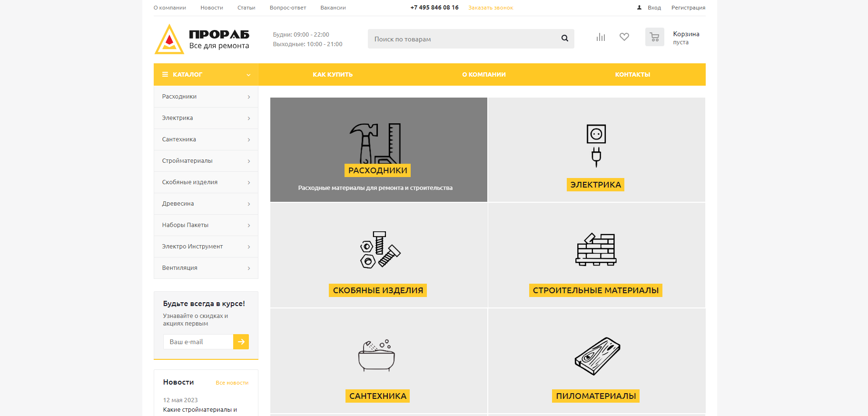Click the bolts and nuts icon

(x=380, y=250)
